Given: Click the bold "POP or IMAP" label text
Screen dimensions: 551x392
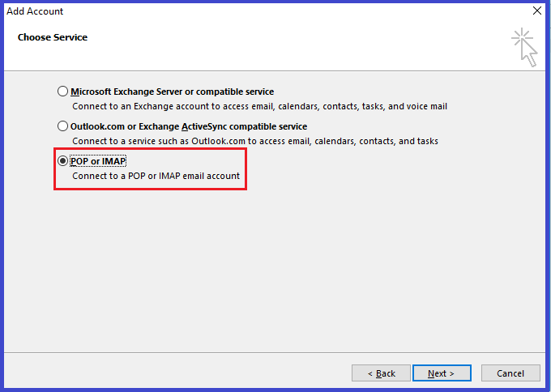Looking at the screenshot, I should 98,161.
